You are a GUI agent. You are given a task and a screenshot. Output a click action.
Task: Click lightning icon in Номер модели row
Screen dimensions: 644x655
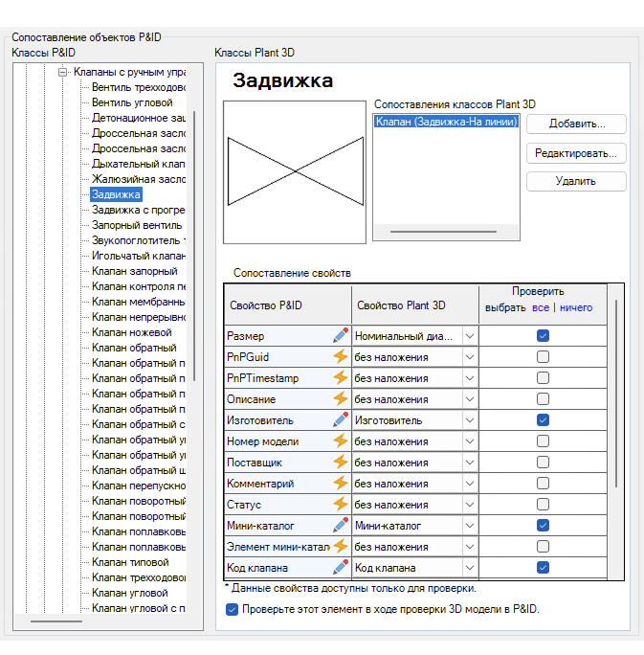coord(341,441)
